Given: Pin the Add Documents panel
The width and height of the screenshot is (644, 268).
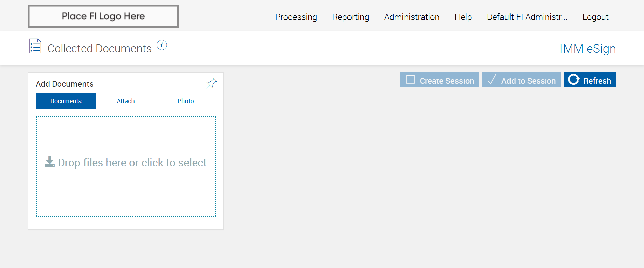Looking at the screenshot, I should coord(211,83).
